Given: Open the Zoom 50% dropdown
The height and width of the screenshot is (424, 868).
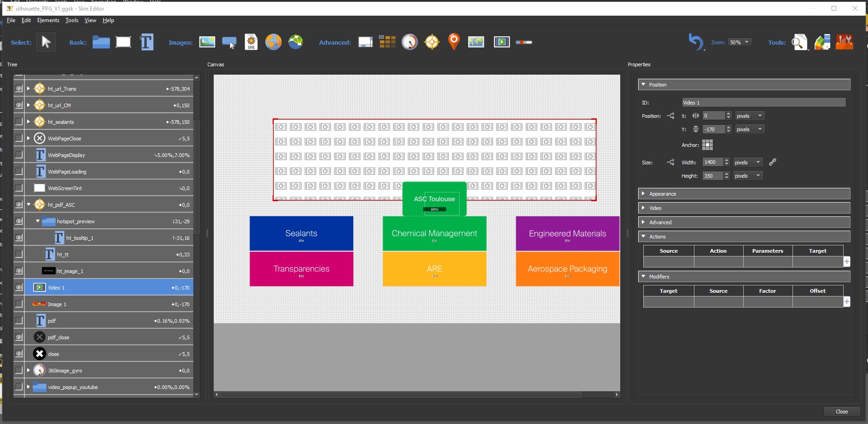Looking at the screenshot, I should tap(740, 42).
